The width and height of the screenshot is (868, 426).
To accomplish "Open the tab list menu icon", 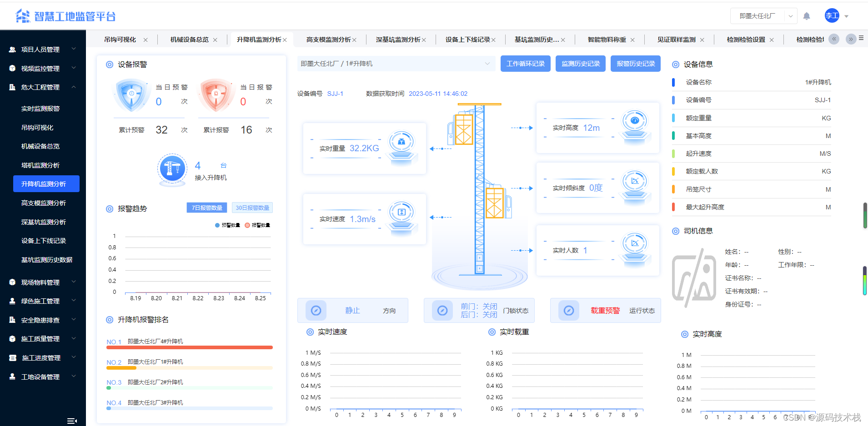I will tap(861, 39).
